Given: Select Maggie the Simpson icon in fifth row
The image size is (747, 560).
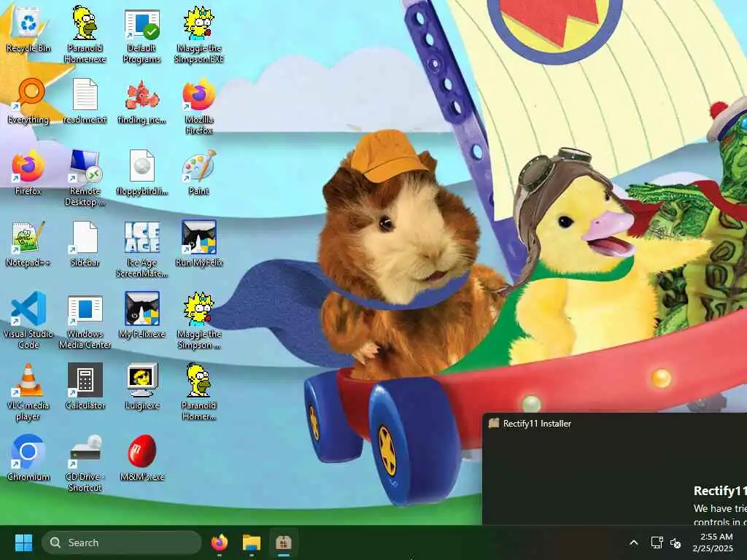Looking at the screenshot, I should coord(199,320).
